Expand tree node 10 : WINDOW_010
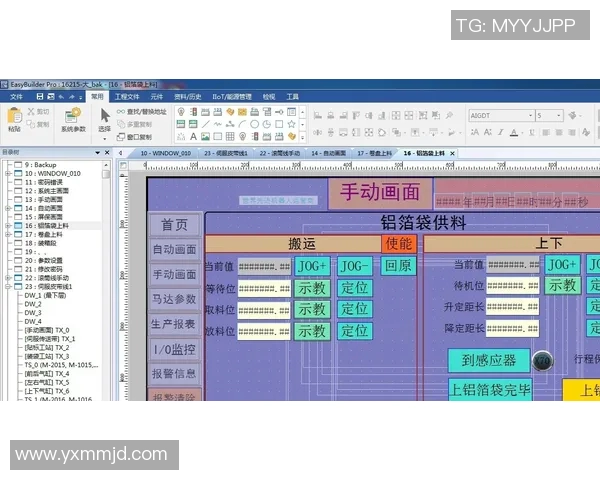600x480 pixels. pyautogui.click(x=7, y=173)
